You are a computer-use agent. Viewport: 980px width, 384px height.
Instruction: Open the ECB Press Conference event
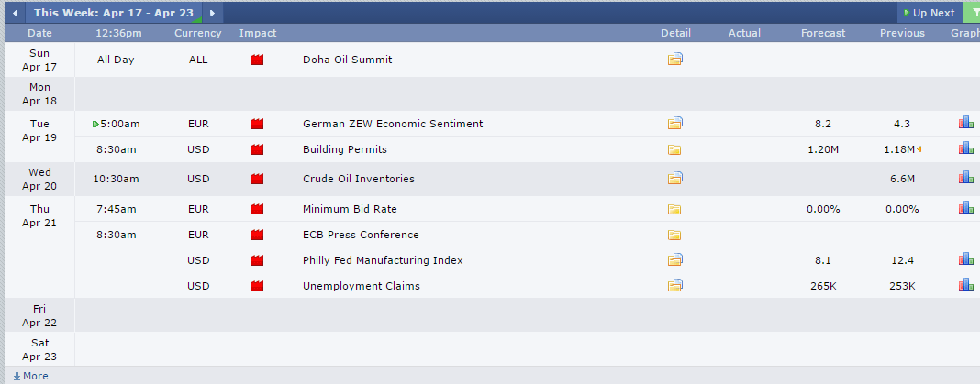(361, 235)
